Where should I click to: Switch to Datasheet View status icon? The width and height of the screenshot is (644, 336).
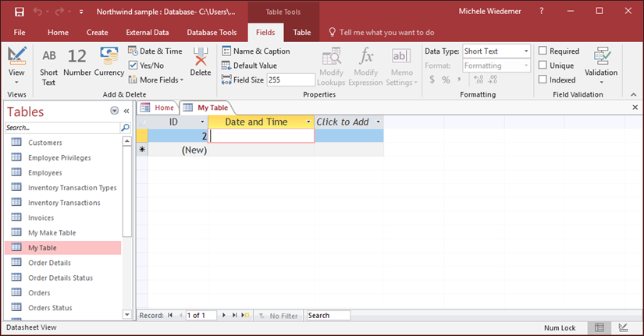[x=600, y=327]
